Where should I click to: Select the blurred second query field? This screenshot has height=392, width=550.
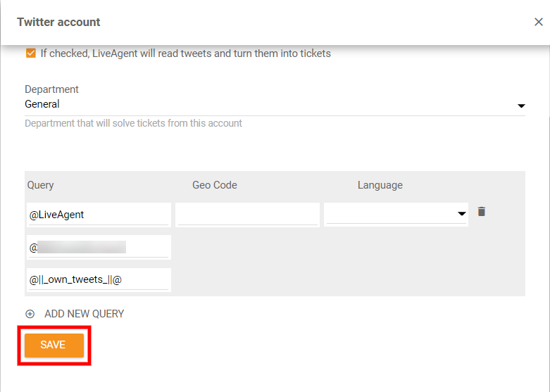click(x=98, y=247)
